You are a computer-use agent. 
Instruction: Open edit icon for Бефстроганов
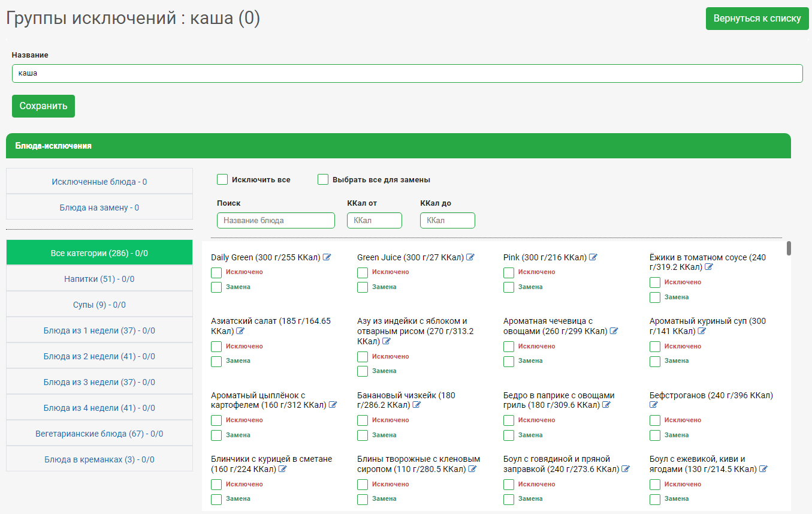coord(654,405)
